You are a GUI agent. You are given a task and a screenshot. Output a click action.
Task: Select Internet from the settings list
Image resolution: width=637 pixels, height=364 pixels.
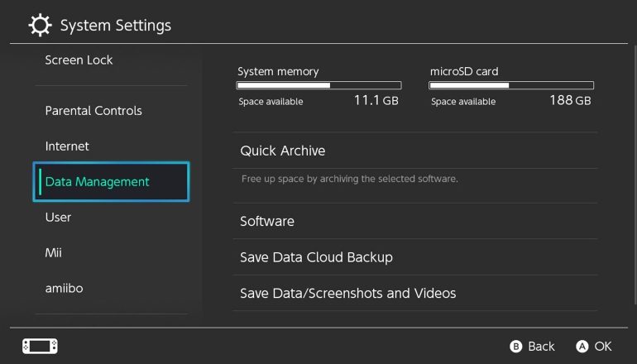pyautogui.click(x=67, y=146)
